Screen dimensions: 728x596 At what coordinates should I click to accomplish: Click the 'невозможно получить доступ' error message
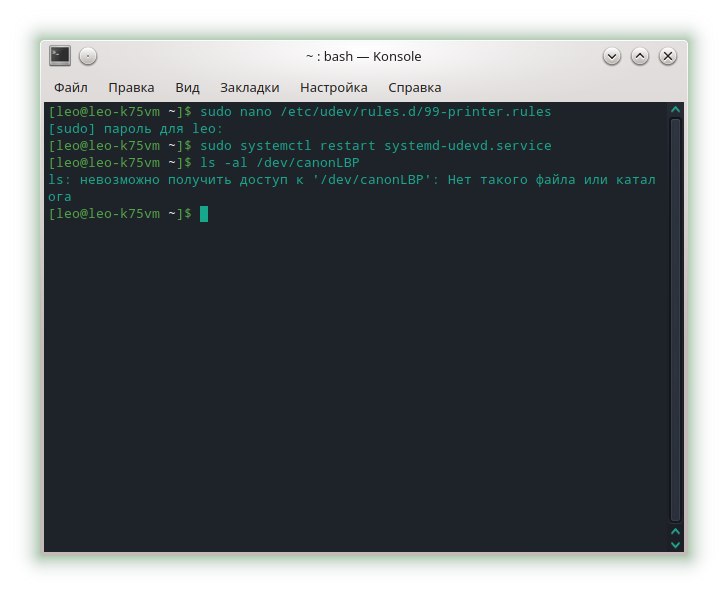[352, 188]
